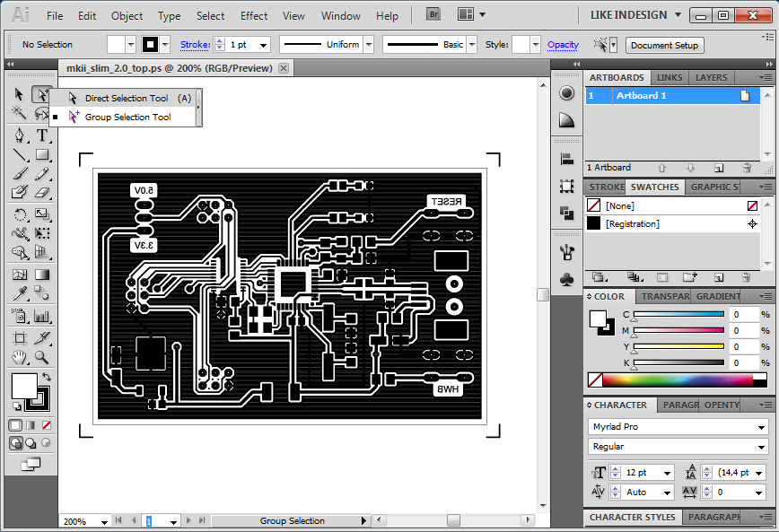Switch toolbox fill to Color mode
The image size is (779, 532).
pos(15,425)
